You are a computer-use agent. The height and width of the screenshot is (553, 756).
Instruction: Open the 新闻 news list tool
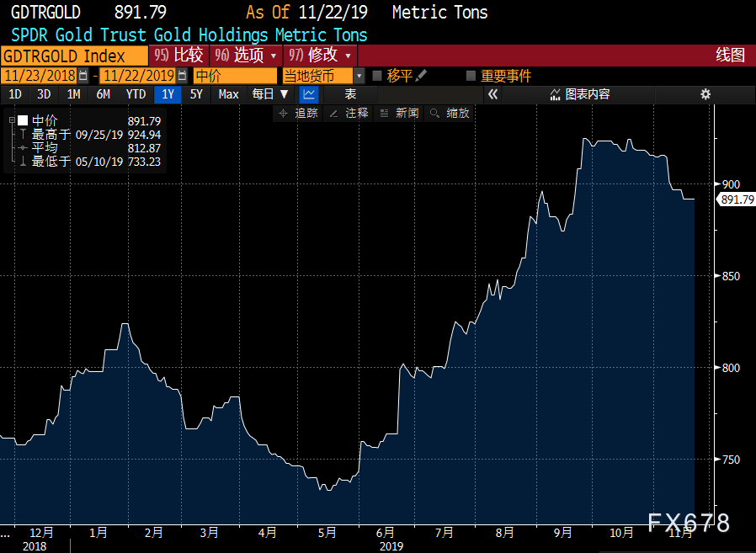[x=399, y=114]
